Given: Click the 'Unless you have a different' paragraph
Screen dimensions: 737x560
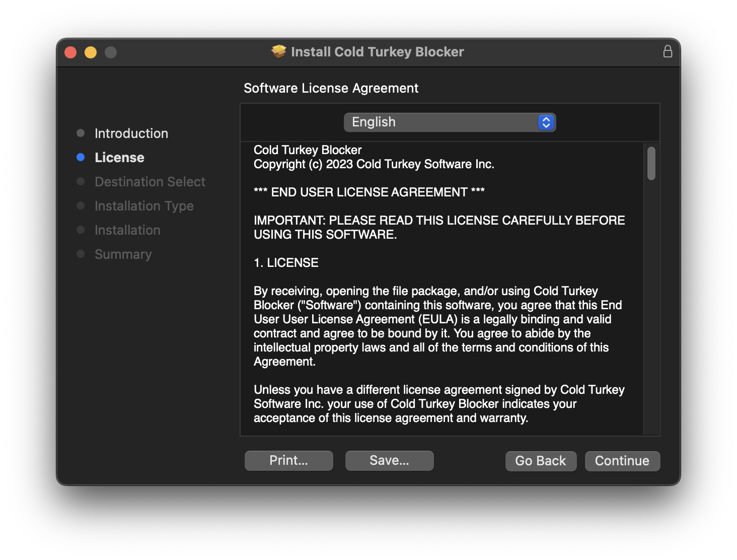Looking at the screenshot, I should coord(439,404).
